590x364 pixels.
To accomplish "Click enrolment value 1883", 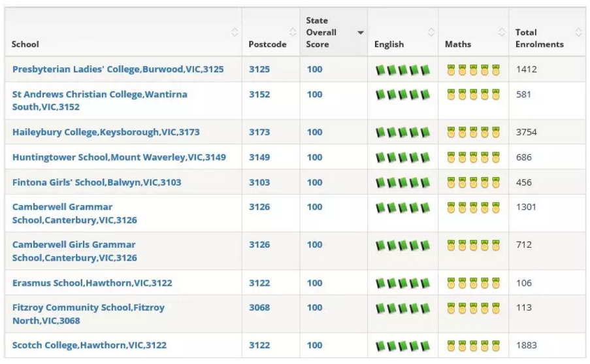I will click(527, 345).
